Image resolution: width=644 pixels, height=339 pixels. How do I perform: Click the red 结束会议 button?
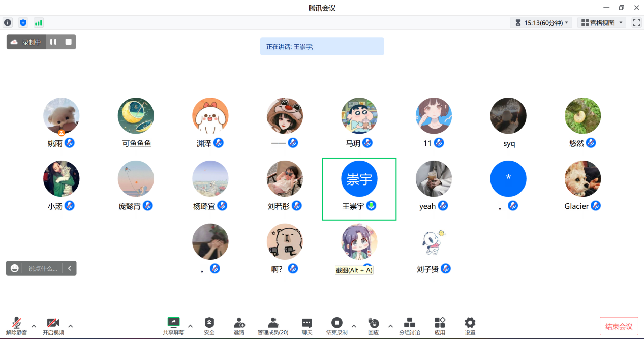coord(619,326)
